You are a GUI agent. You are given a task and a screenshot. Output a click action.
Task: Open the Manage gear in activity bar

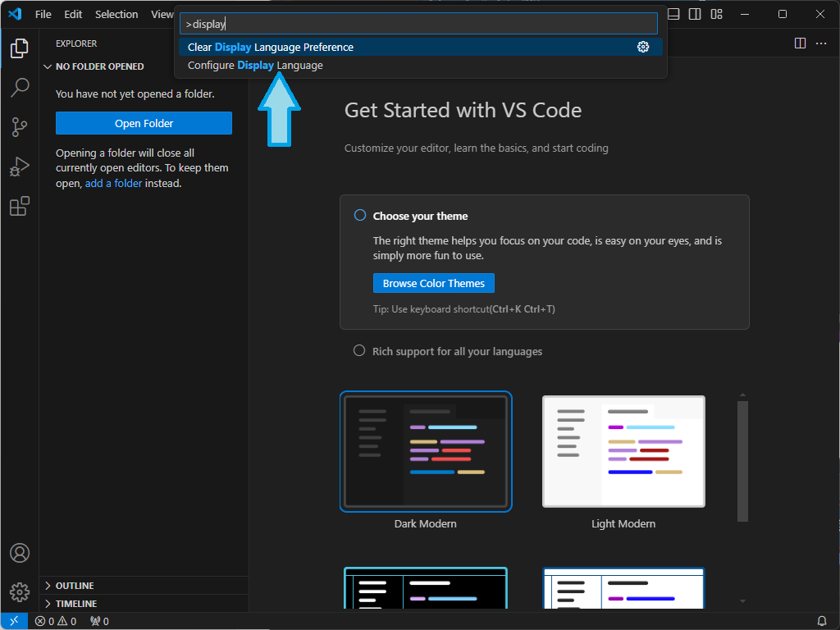click(20, 592)
